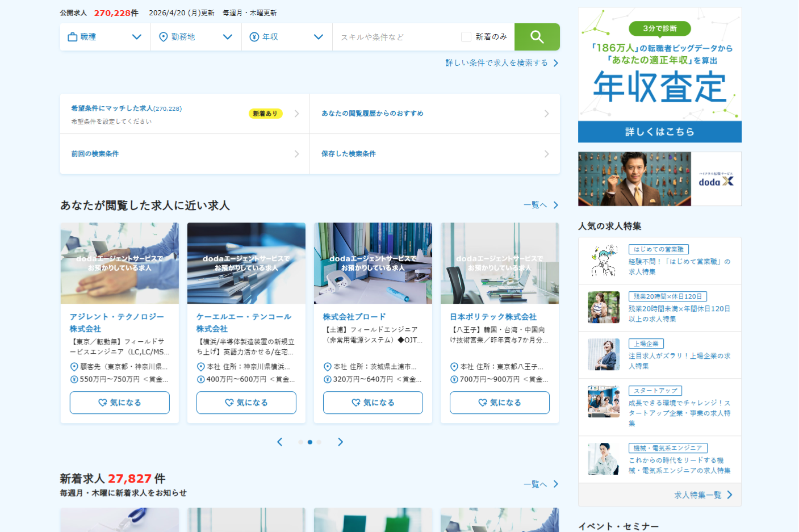Image resolution: width=799 pixels, height=532 pixels.
Task: Open the 職種 job type dropdown
Action: pyautogui.click(x=105, y=37)
